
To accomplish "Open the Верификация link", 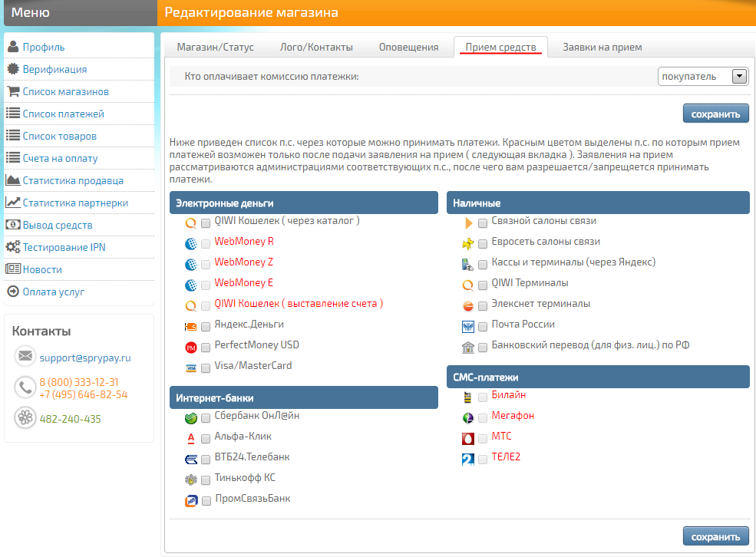I will pyautogui.click(x=54, y=69).
